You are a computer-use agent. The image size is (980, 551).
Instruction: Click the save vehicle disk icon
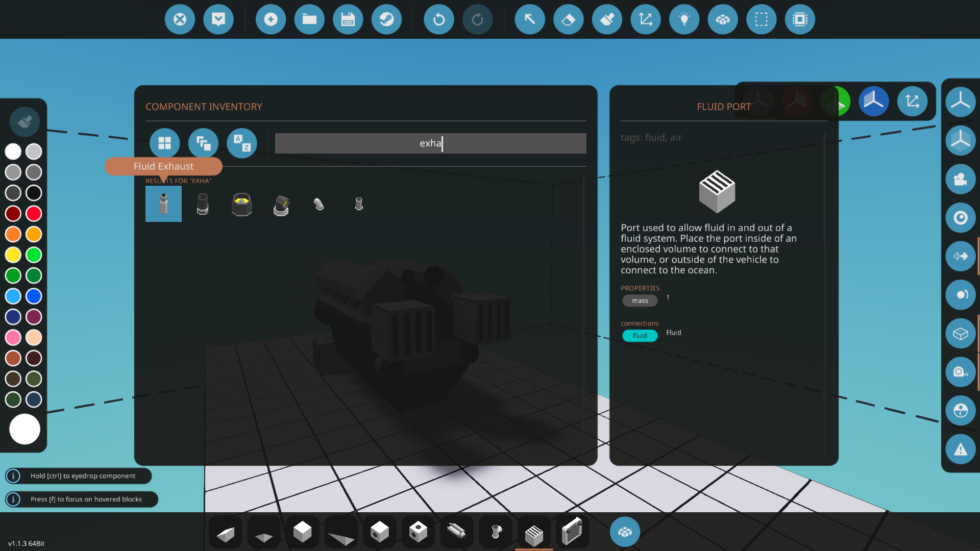pos(348,20)
